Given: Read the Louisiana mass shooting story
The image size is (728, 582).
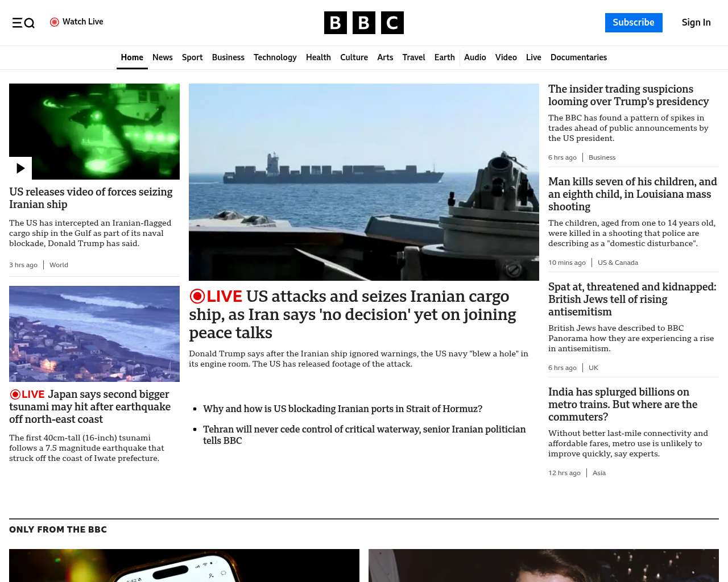Looking at the screenshot, I should (632, 194).
